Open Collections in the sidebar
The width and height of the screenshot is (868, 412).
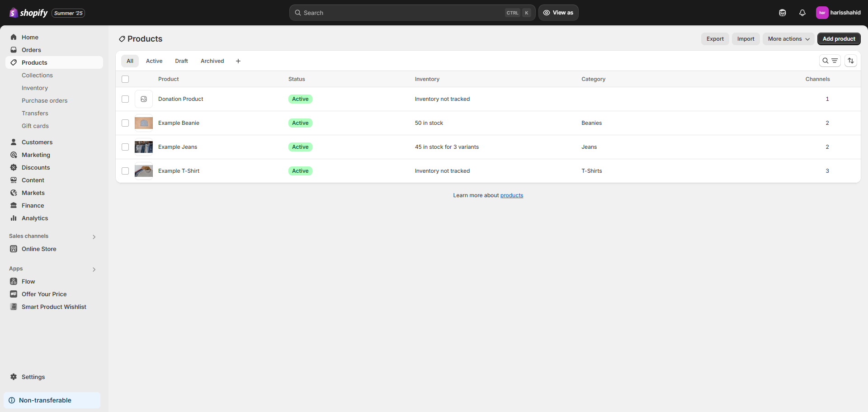(x=37, y=75)
